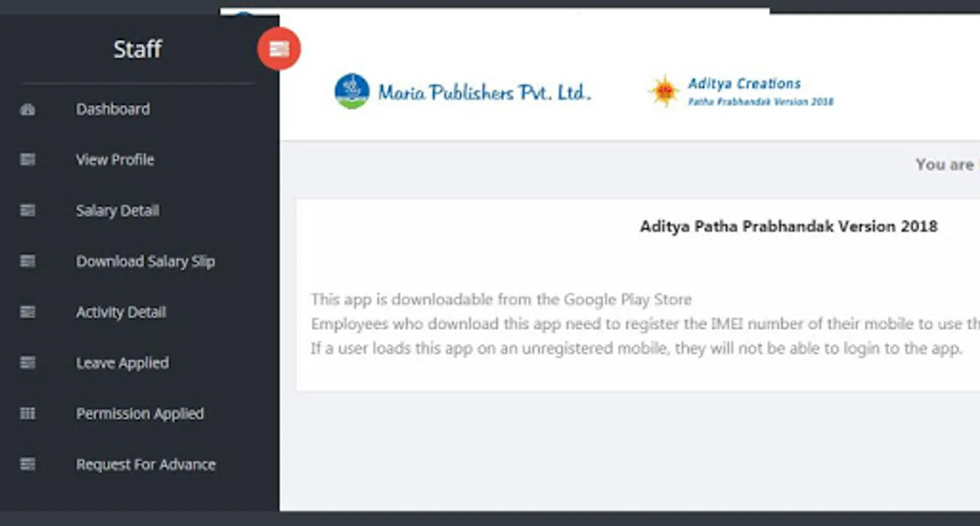Image resolution: width=980 pixels, height=526 pixels.
Task: Click the icon beside Activity Detail
Action: click(x=27, y=312)
